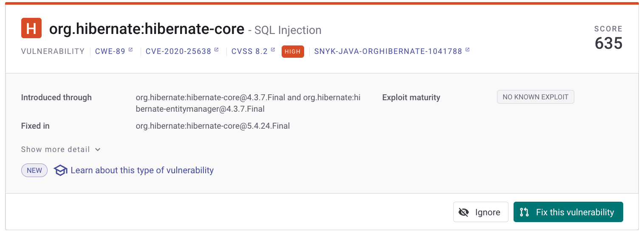Viewport: 644px width, 231px height.
Task: Open the CWE-89 link
Action: [114, 51]
